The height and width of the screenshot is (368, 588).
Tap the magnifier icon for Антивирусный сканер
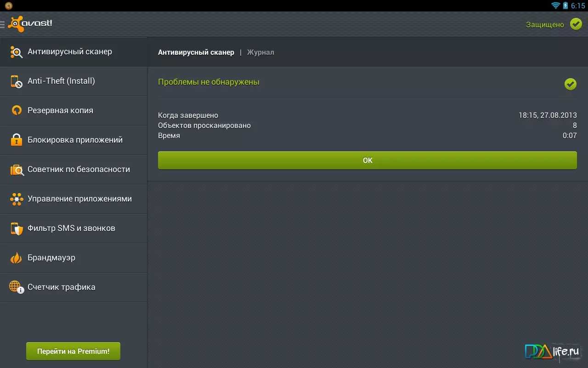coord(17,52)
